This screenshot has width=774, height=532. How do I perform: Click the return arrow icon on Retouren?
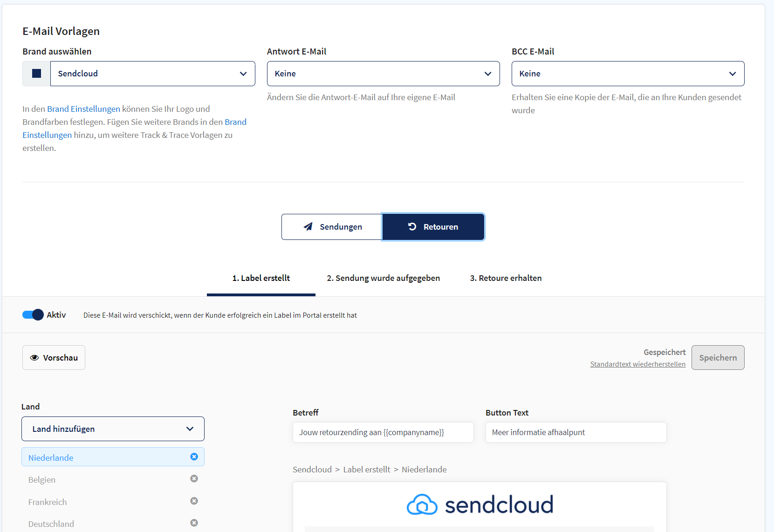(x=412, y=226)
